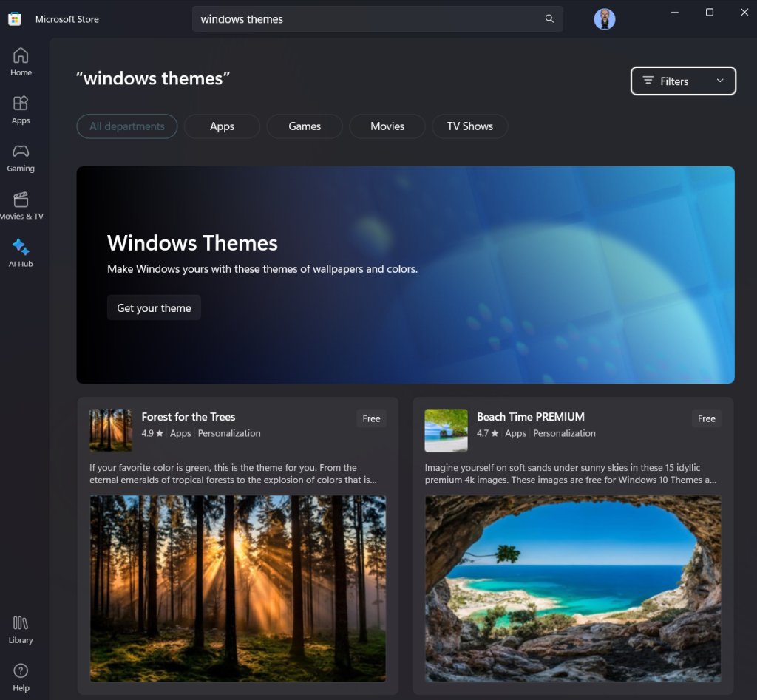
Task: Maximize the Microsoft Store window
Action: 710,12
